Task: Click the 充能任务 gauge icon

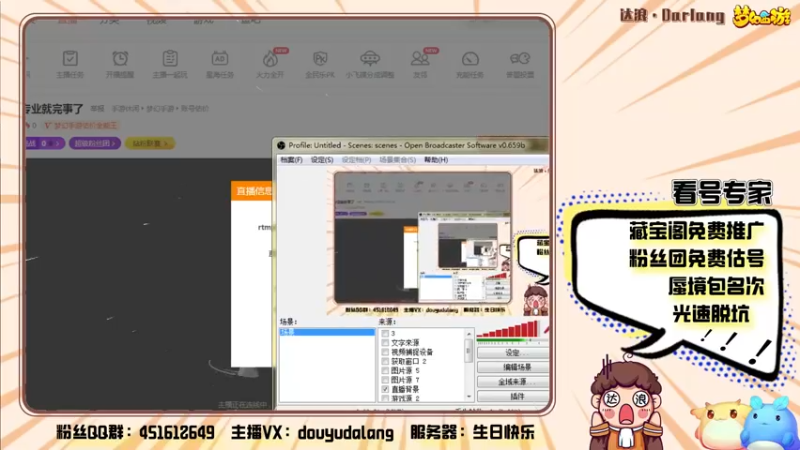Action: tap(470, 58)
